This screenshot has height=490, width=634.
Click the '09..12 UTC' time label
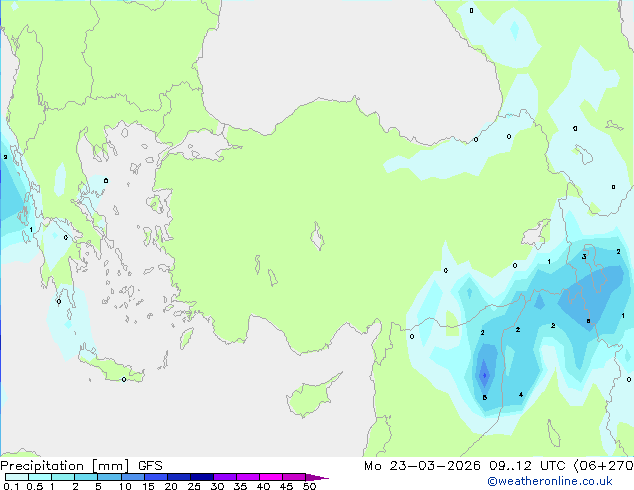(527, 466)
